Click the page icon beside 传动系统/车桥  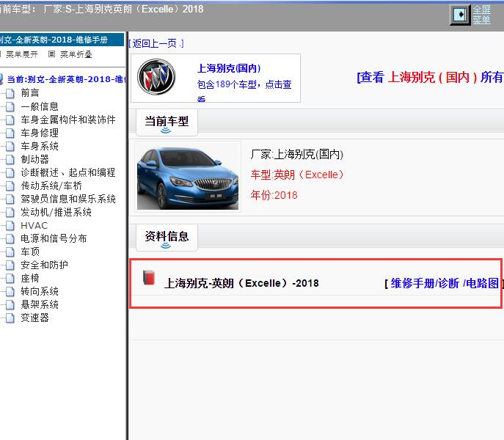[10, 186]
